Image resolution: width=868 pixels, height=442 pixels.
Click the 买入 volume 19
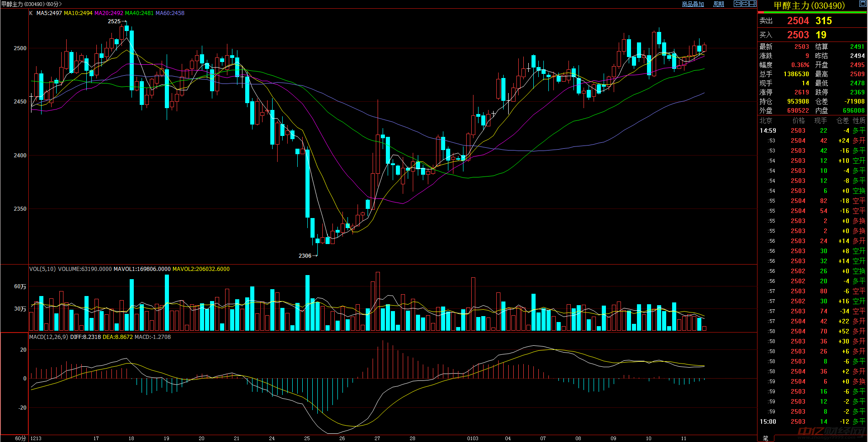(x=821, y=35)
